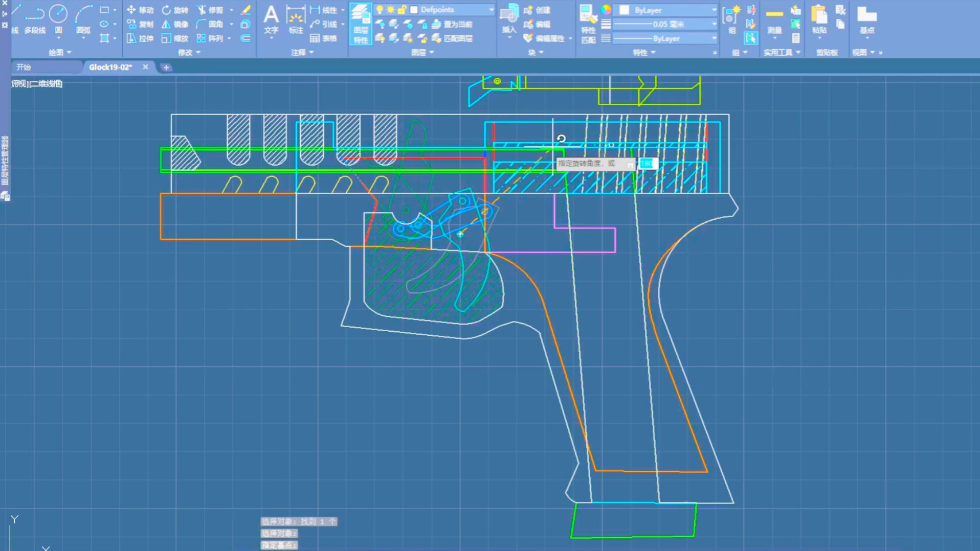Select the Circle (圆) drawing tool

point(58,19)
